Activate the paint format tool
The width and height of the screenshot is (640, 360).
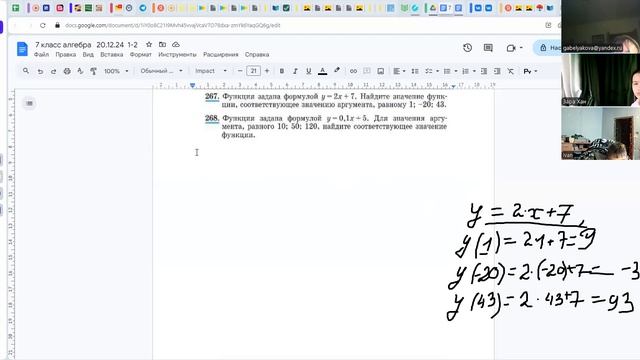point(93,71)
